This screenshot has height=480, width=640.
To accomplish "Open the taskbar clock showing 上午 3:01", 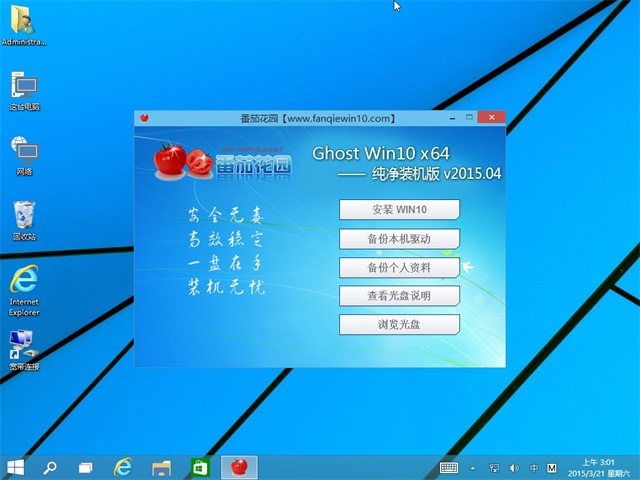I will pos(598,468).
